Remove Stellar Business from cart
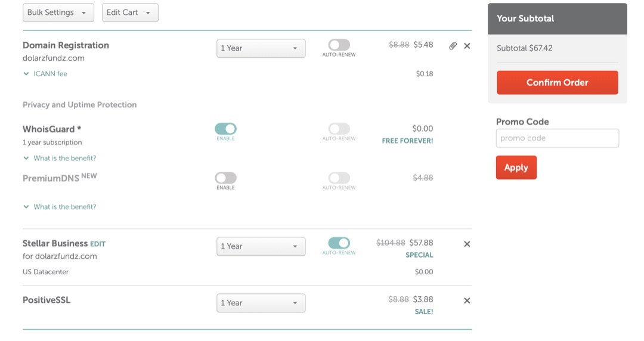 (467, 244)
